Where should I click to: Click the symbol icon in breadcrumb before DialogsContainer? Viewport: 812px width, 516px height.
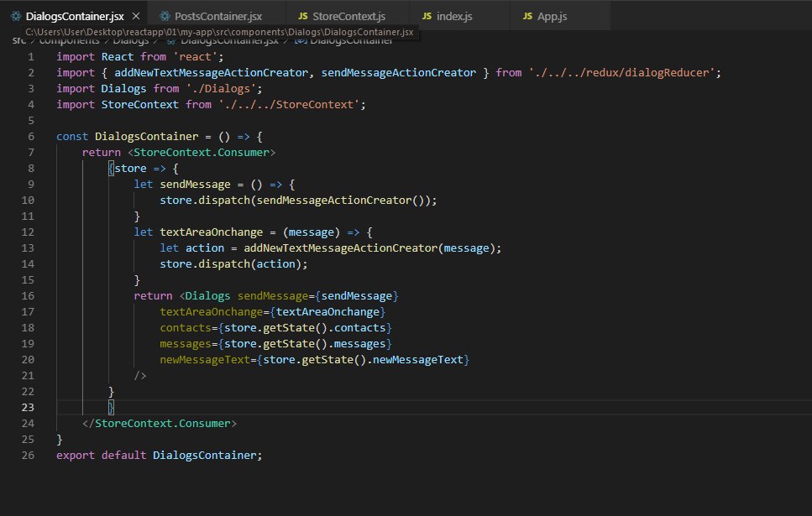pyautogui.click(x=299, y=40)
